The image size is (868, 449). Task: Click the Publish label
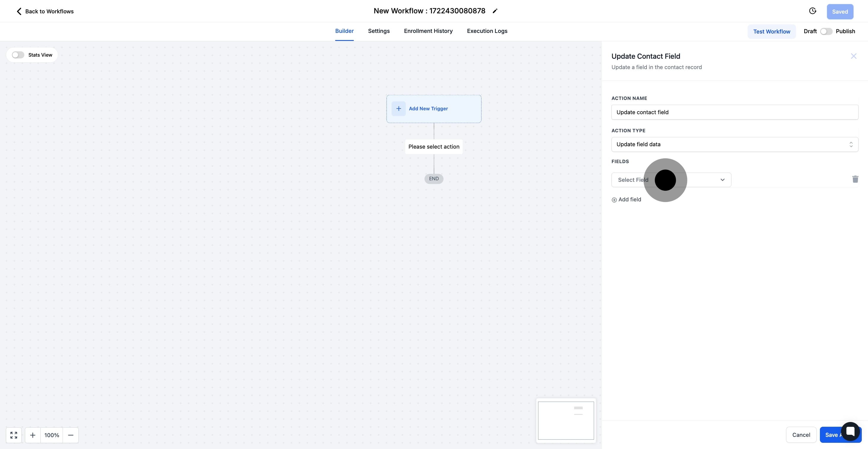pyautogui.click(x=845, y=31)
